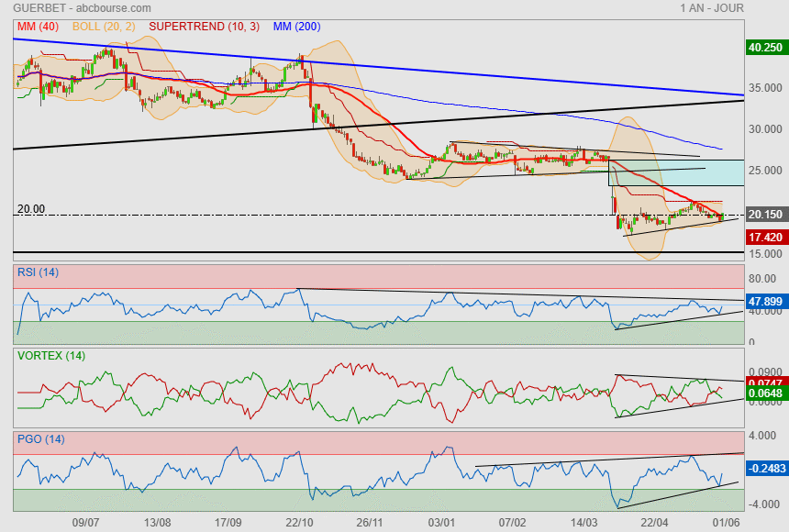
Task: Open the PGO (14) panel label
Action: tap(40, 438)
